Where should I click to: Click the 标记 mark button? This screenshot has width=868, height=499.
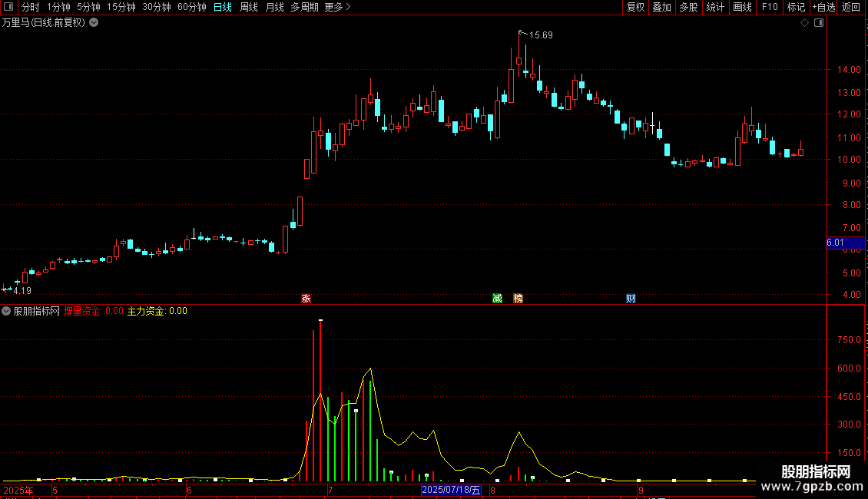point(796,7)
